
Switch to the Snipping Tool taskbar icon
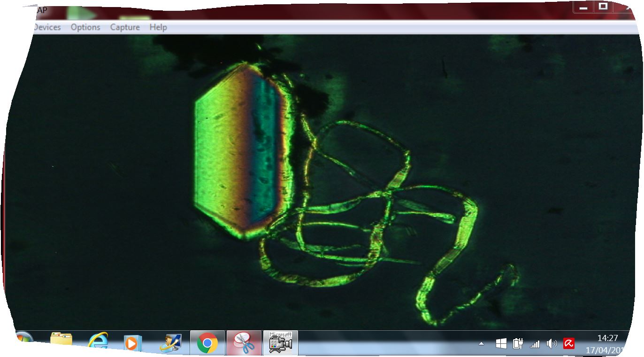click(244, 343)
